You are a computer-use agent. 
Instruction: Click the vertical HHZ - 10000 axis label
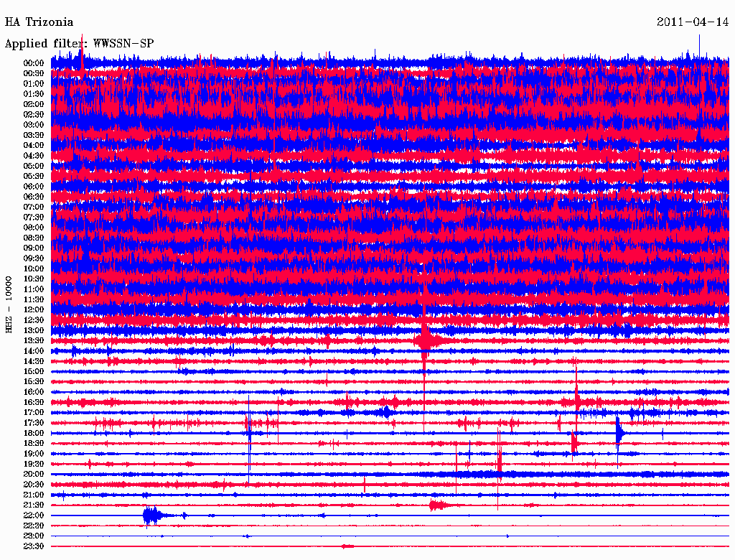click(x=9, y=304)
